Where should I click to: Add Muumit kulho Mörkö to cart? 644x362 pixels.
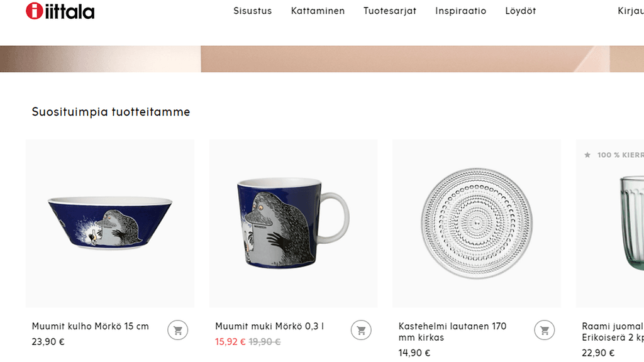pos(178,330)
